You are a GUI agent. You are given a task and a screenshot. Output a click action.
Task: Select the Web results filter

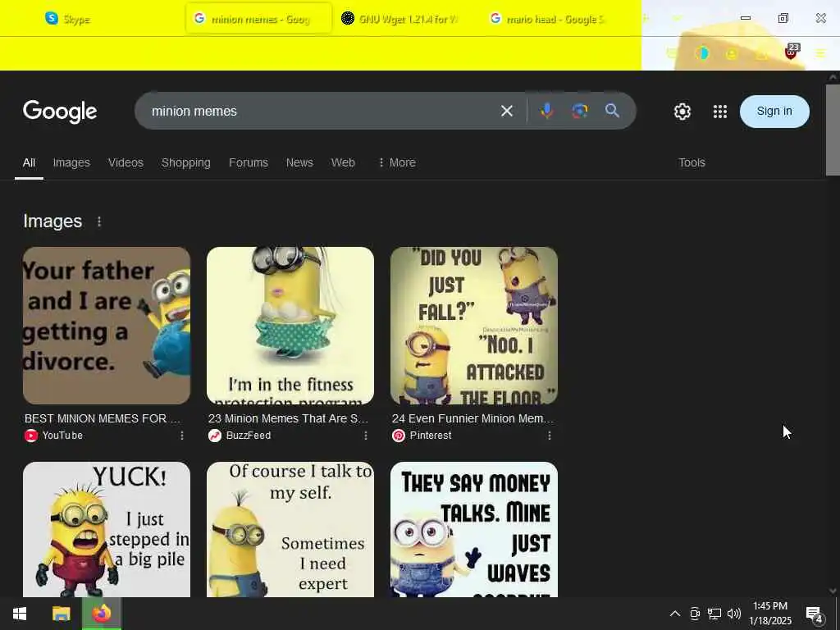(x=343, y=163)
